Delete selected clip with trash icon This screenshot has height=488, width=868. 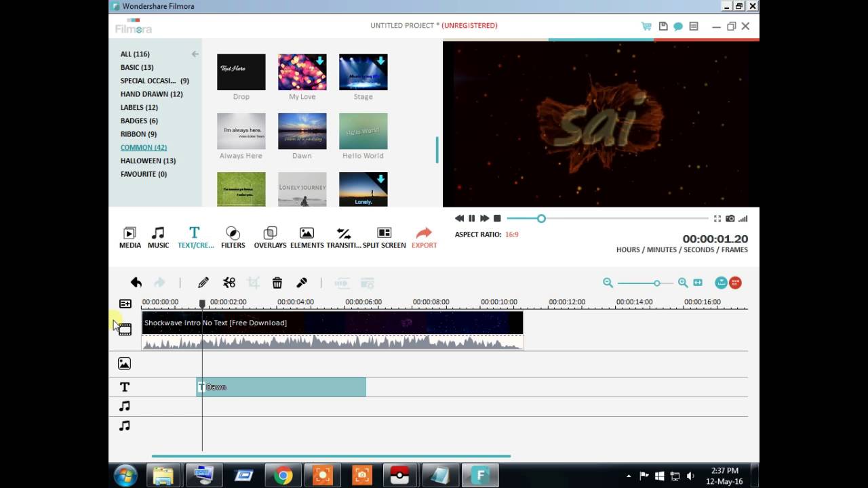click(277, 283)
